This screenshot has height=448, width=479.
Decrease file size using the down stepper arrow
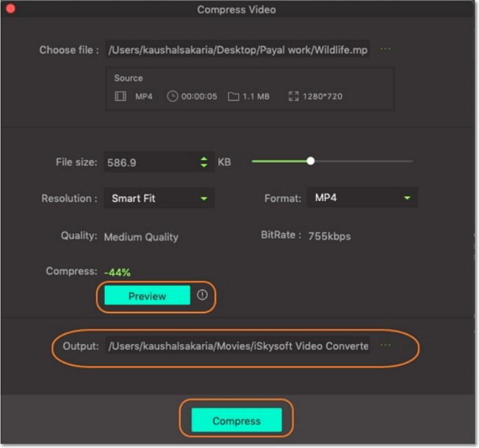pyautogui.click(x=203, y=166)
